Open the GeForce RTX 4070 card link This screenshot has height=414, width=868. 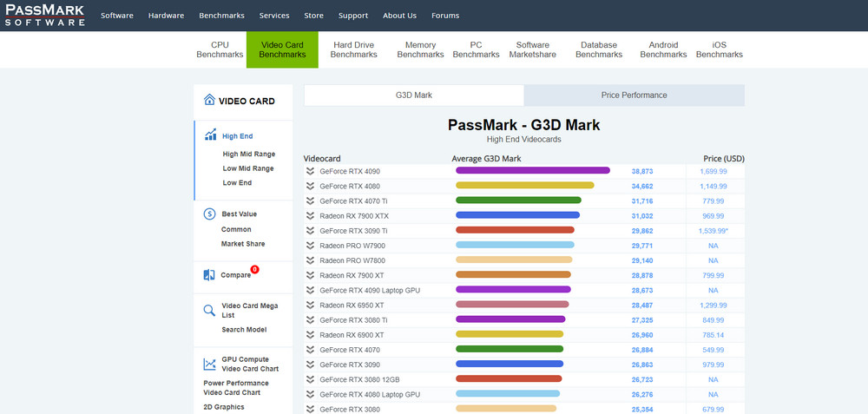[350, 351]
